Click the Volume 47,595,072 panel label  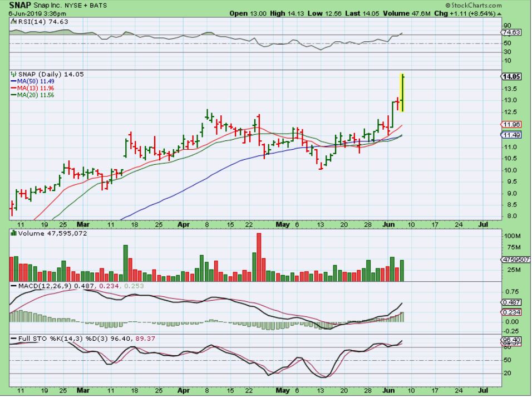(x=53, y=233)
